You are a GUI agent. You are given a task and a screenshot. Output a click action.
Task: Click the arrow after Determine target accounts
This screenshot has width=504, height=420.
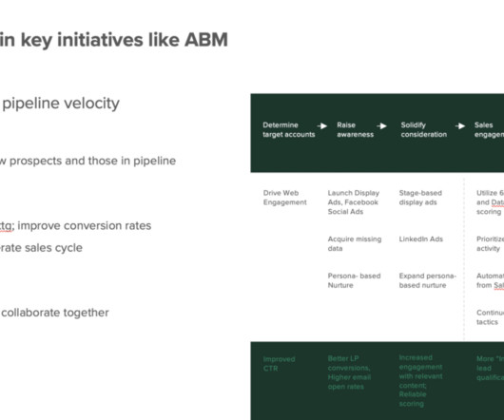pyautogui.click(x=322, y=126)
